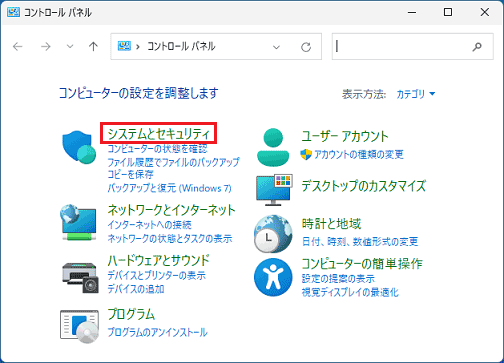
Task: Click the up arrow navigation button
Action: 93,46
